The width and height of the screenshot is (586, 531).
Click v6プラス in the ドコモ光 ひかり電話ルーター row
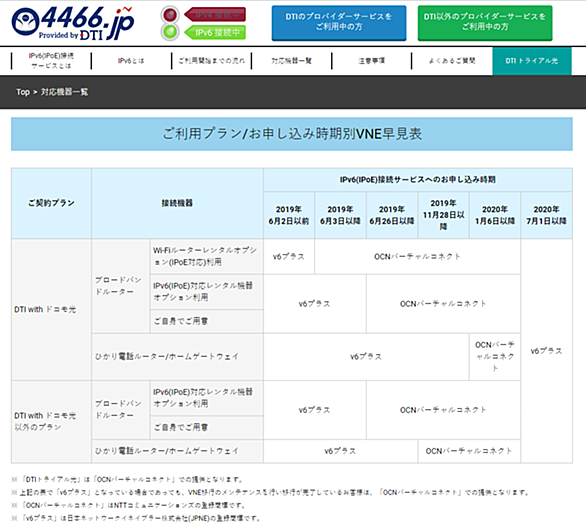point(366,357)
